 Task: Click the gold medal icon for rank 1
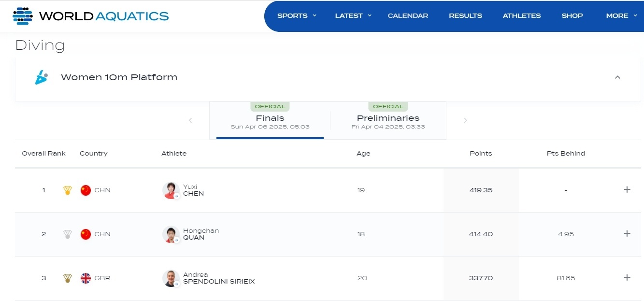(68, 190)
